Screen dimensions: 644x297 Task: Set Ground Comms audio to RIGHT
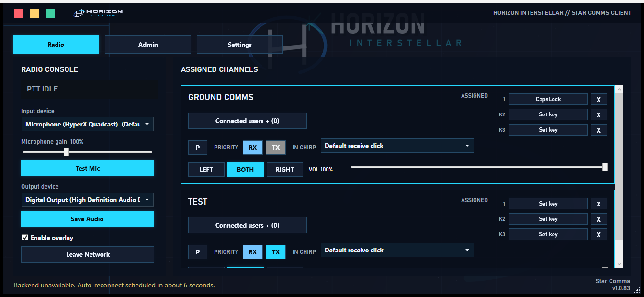(285, 170)
